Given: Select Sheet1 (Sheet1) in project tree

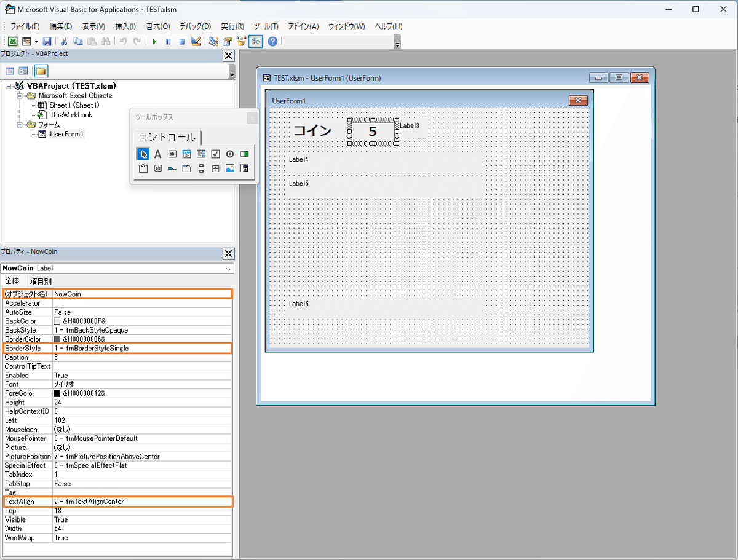Looking at the screenshot, I should point(74,105).
